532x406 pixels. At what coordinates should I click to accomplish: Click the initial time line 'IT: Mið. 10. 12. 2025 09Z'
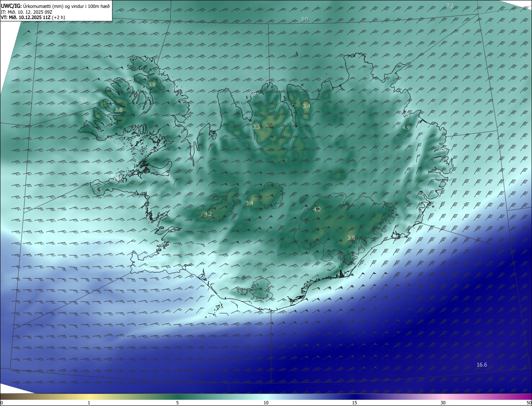26,12
